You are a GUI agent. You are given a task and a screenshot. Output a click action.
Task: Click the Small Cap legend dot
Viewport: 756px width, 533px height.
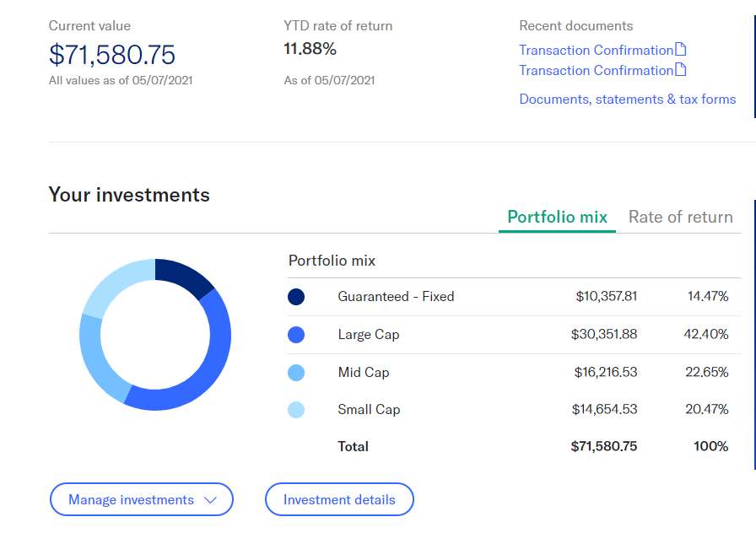pos(296,410)
